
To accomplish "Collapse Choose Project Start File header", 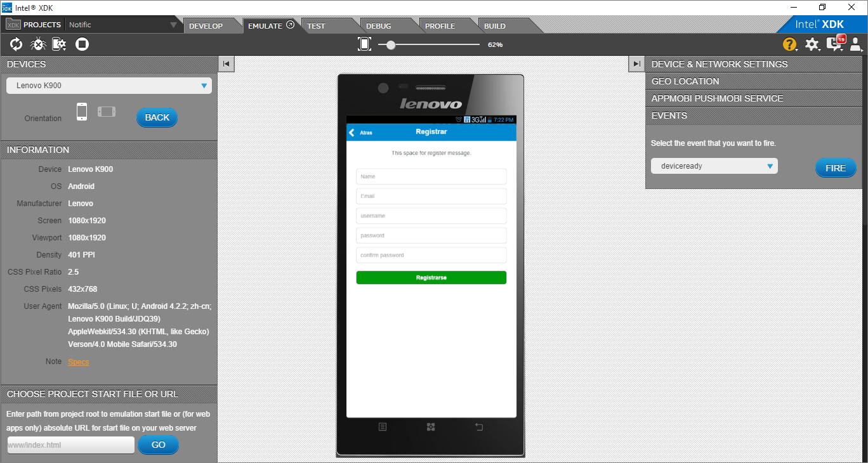I will (109, 394).
